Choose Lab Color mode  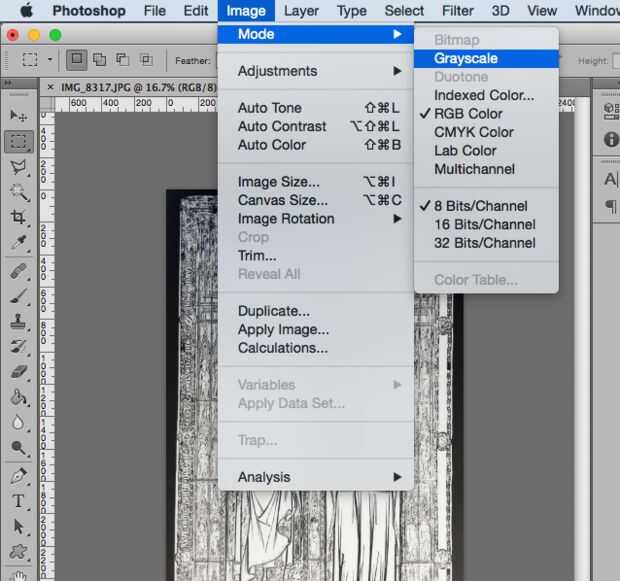pos(486,151)
